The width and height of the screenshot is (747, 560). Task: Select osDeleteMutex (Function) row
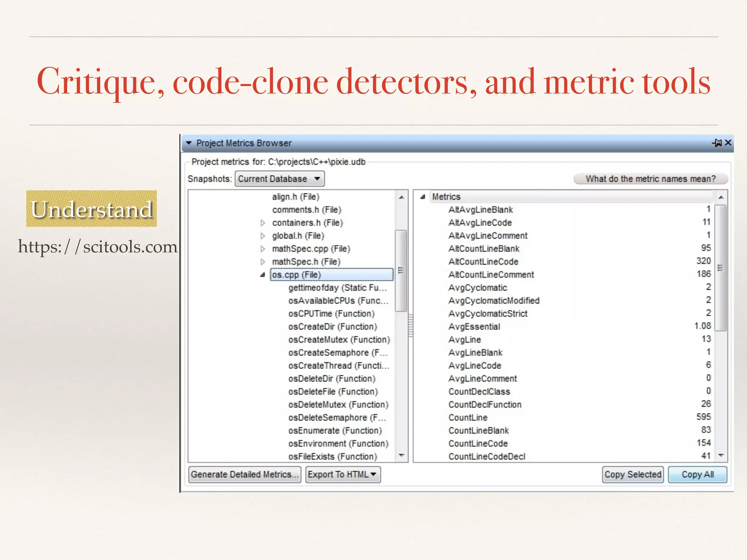(338, 405)
